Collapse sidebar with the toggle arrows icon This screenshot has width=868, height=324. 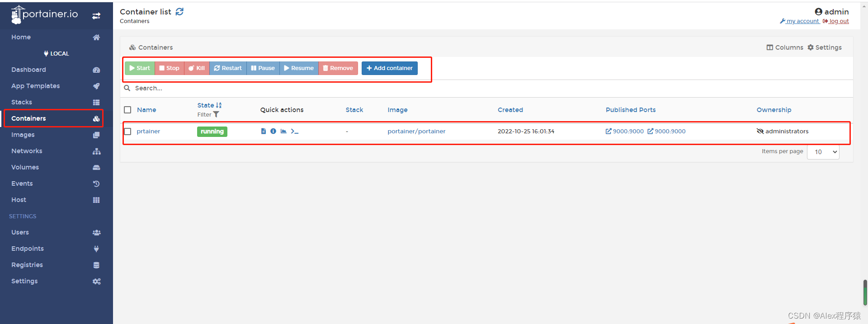[x=96, y=16]
